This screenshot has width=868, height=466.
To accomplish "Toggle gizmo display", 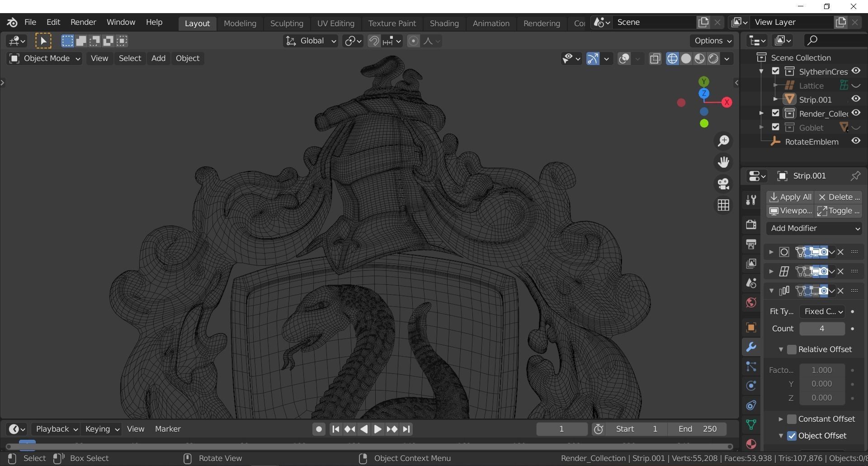I will [x=593, y=59].
